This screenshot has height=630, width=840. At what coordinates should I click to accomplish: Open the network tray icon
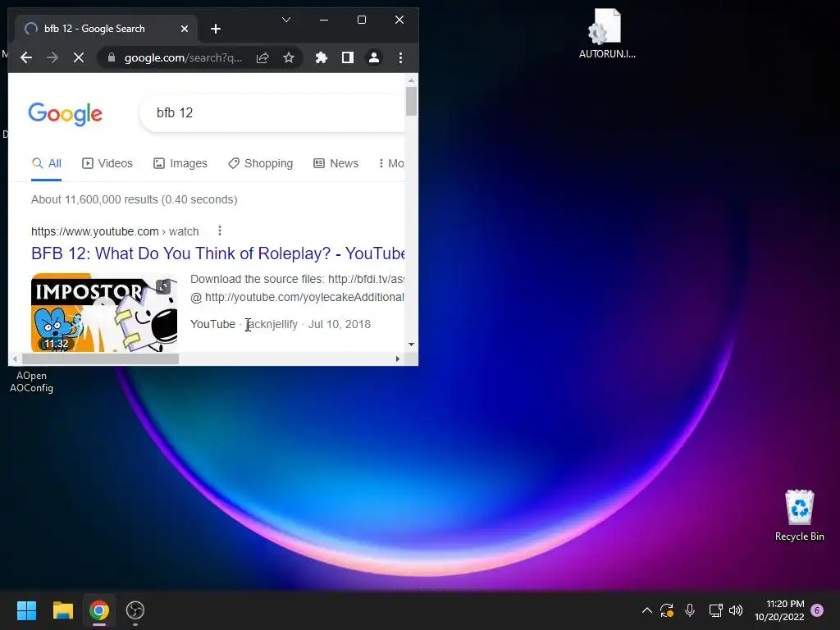click(715, 610)
